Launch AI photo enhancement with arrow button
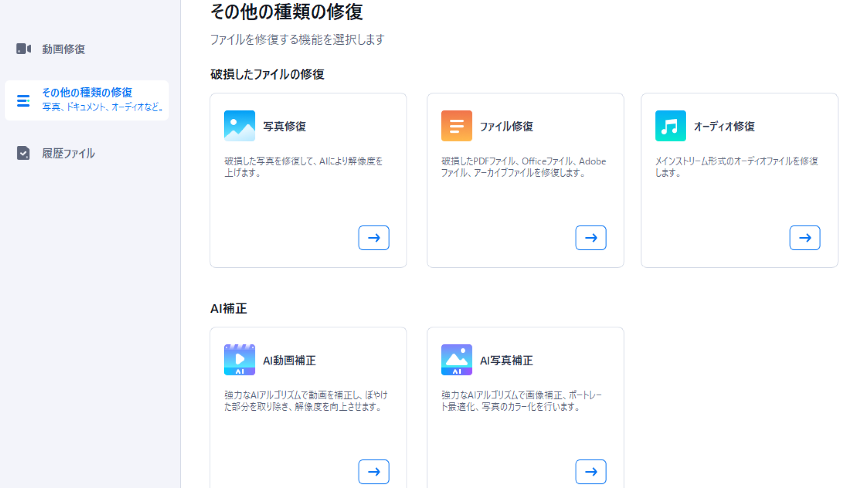The height and width of the screenshot is (488, 868). [591, 472]
